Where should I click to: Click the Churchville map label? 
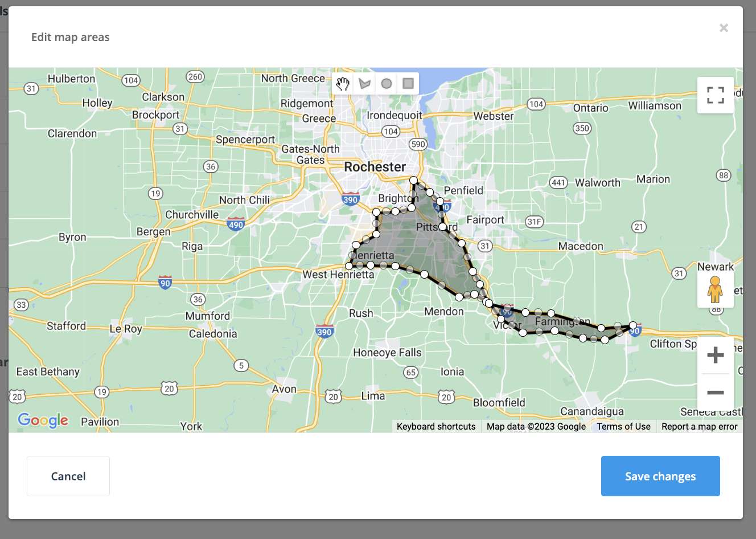click(x=192, y=215)
